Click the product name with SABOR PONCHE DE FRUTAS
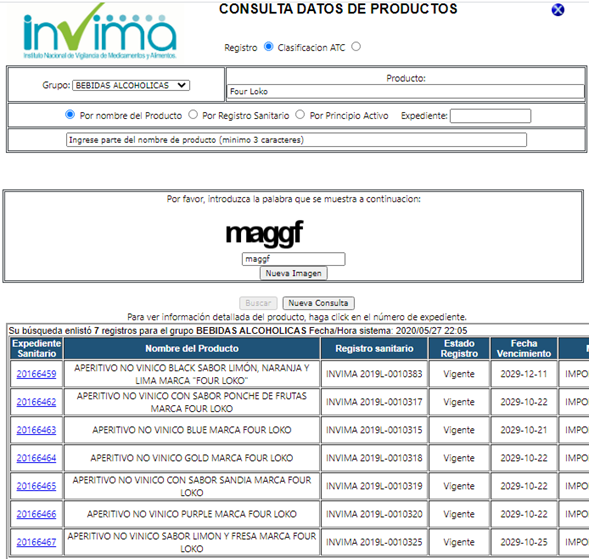Viewport: 589px width, 559px height. click(x=192, y=402)
